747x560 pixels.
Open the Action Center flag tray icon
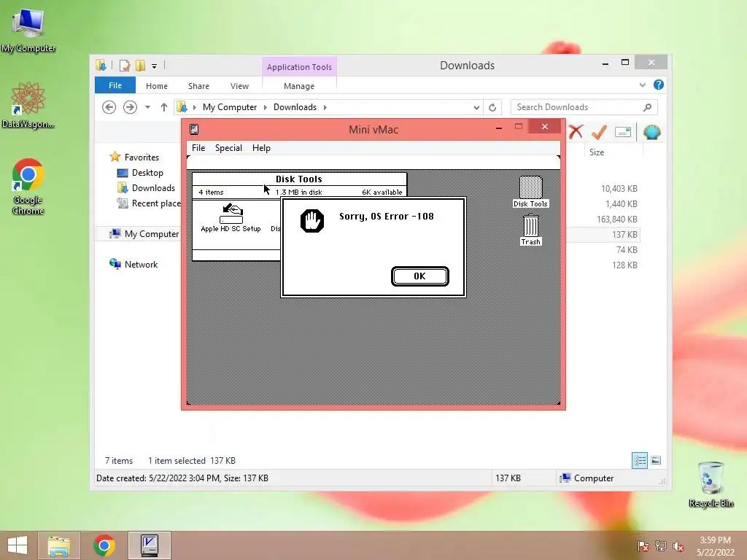[x=643, y=545]
